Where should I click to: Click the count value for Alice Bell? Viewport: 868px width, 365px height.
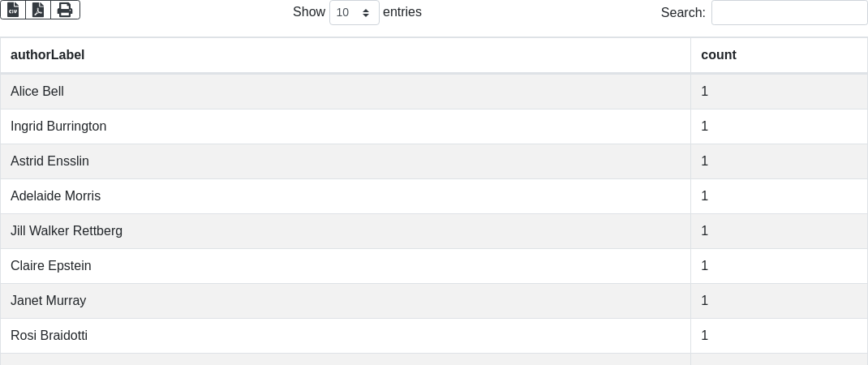click(x=705, y=92)
